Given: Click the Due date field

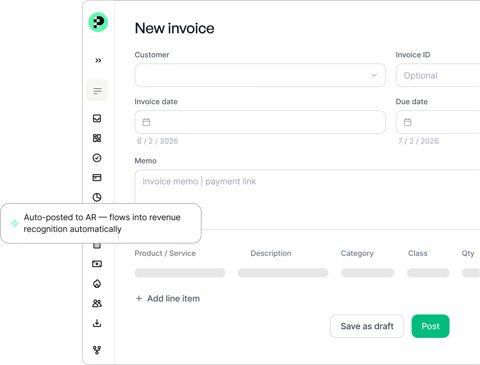Looking at the screenshot, I should 438,122.
